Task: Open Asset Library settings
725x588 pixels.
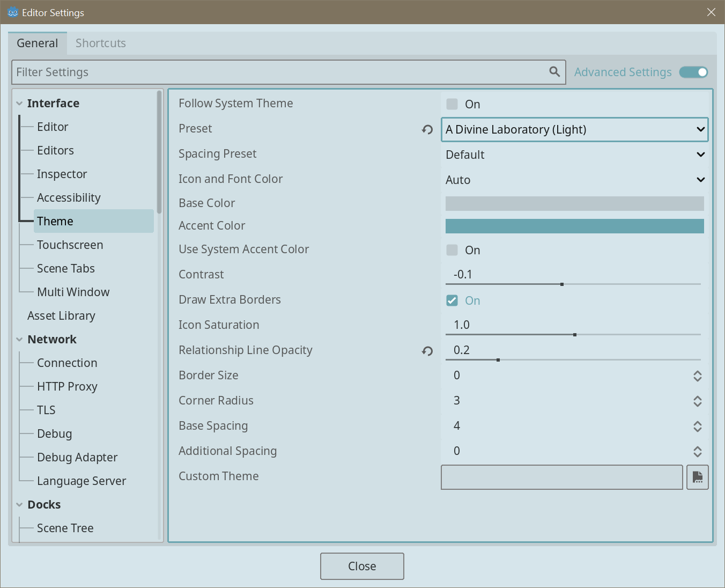Action: tap(61, 315)
